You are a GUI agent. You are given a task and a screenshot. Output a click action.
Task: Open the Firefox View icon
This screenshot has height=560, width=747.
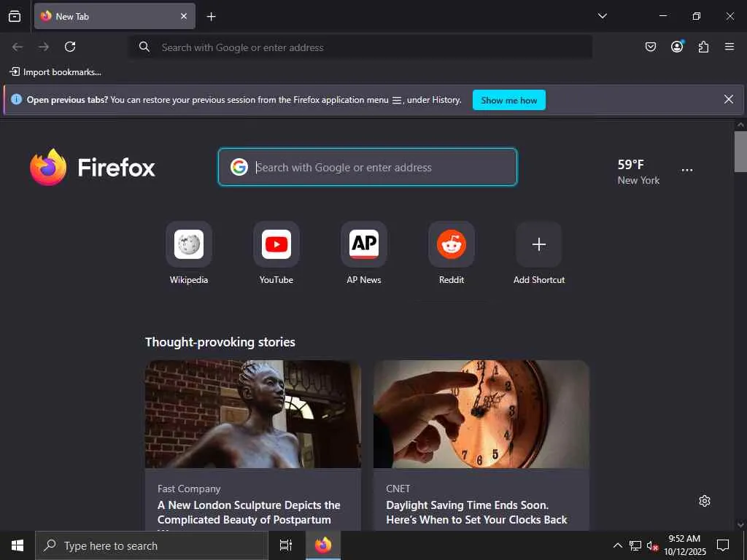coord(15,16)
